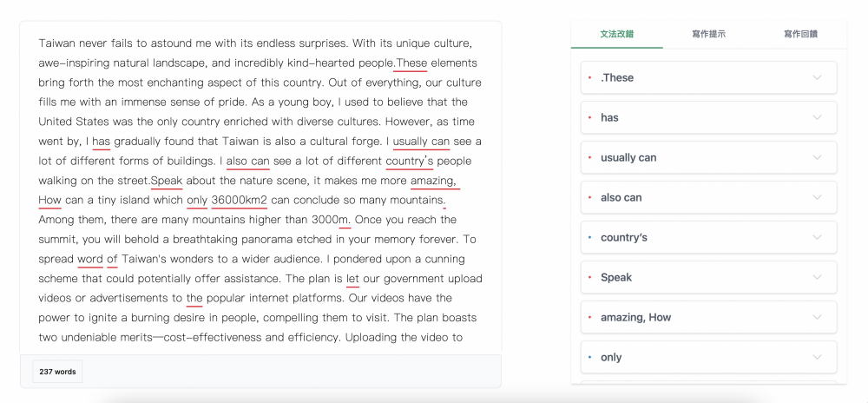Click the "237 words" count badge
Screen dimensions: 868x403
(x=57, y=372)
